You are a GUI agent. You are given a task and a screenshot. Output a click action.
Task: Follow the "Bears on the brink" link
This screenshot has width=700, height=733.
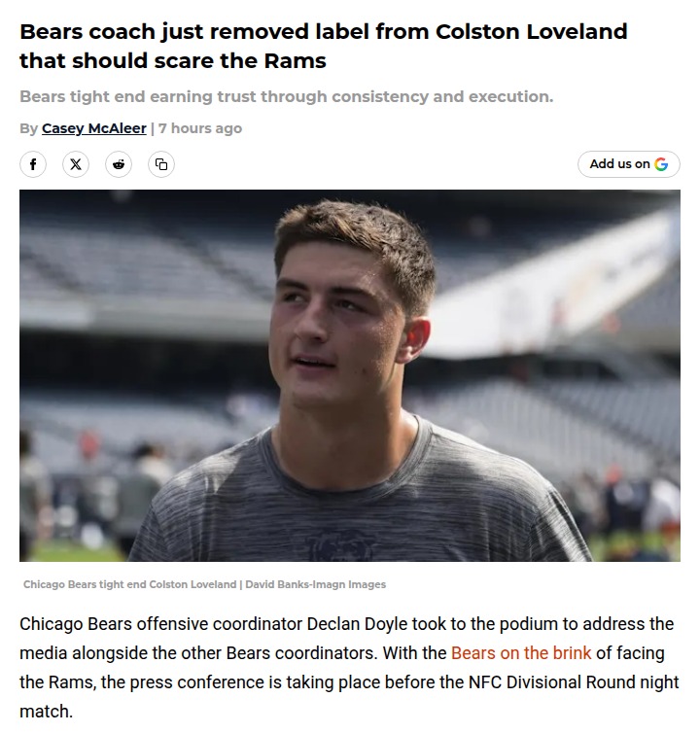[521, 652]
